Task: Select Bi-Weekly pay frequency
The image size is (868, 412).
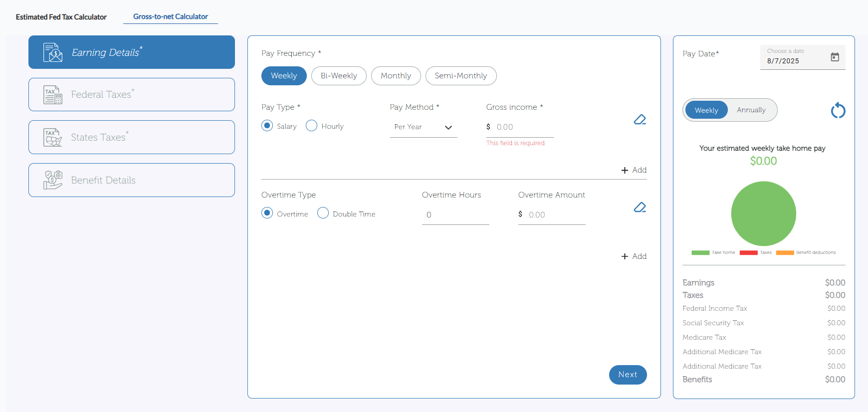Action: pyautogui.click(x=339, y=76)
